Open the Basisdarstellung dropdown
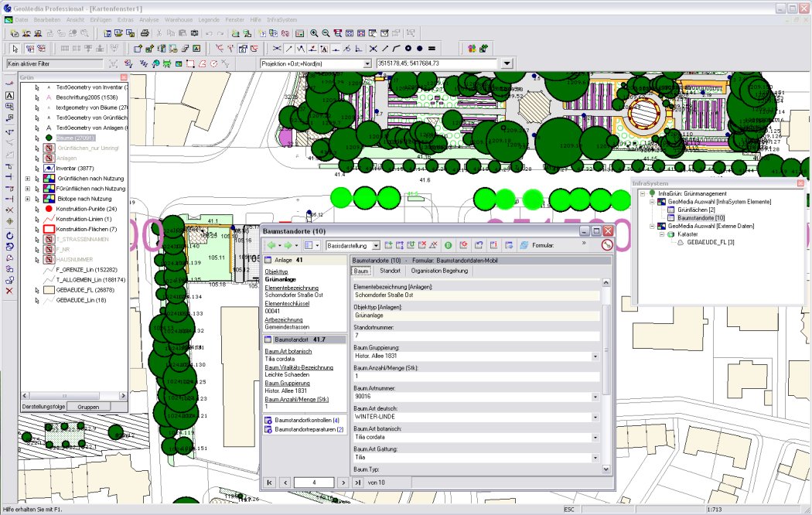 (377, 245)
